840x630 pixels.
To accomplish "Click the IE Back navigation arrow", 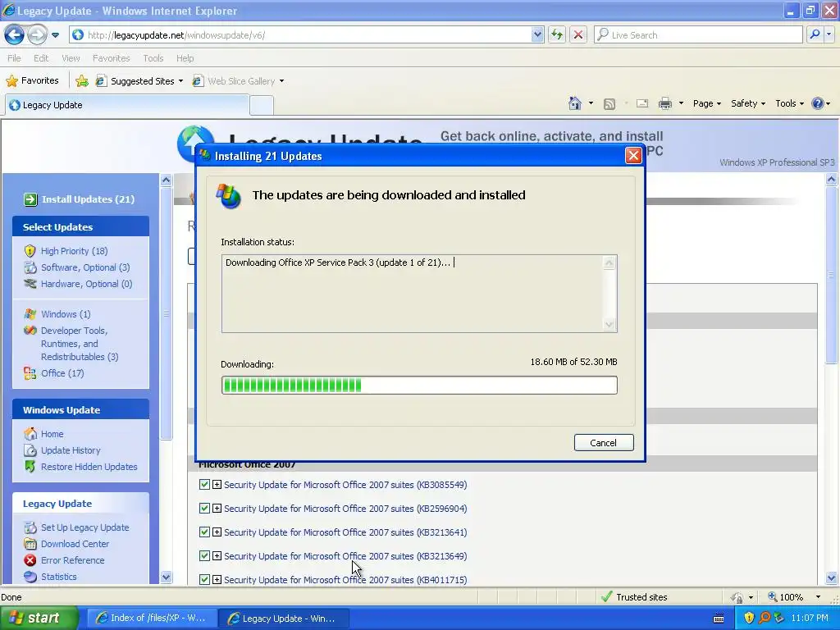I will coord(15,35).
